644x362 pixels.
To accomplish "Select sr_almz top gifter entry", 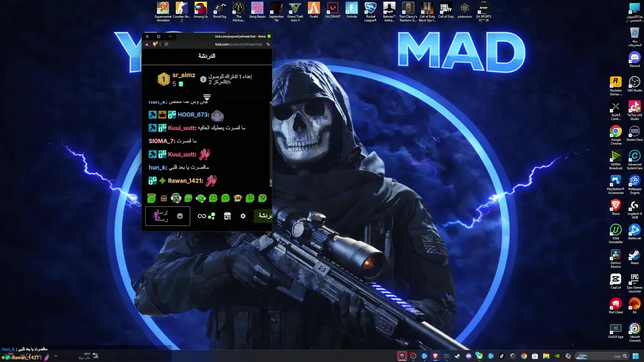I will [177, 79].
